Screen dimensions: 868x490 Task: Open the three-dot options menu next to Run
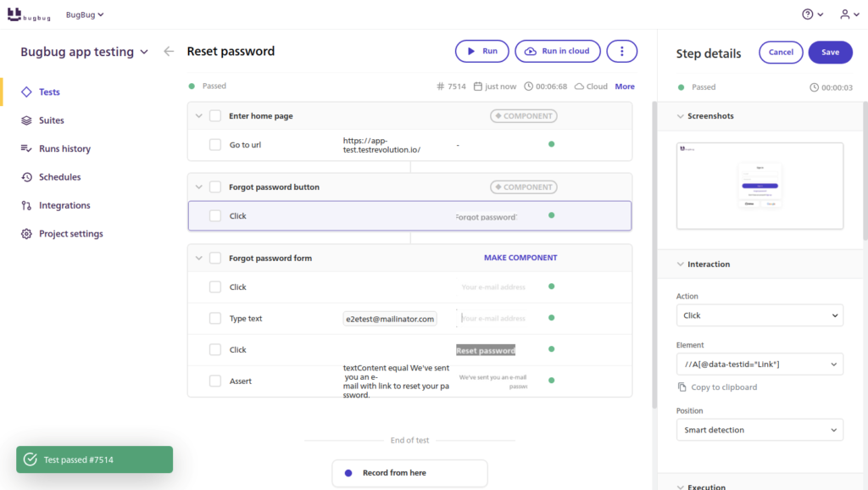621,51
